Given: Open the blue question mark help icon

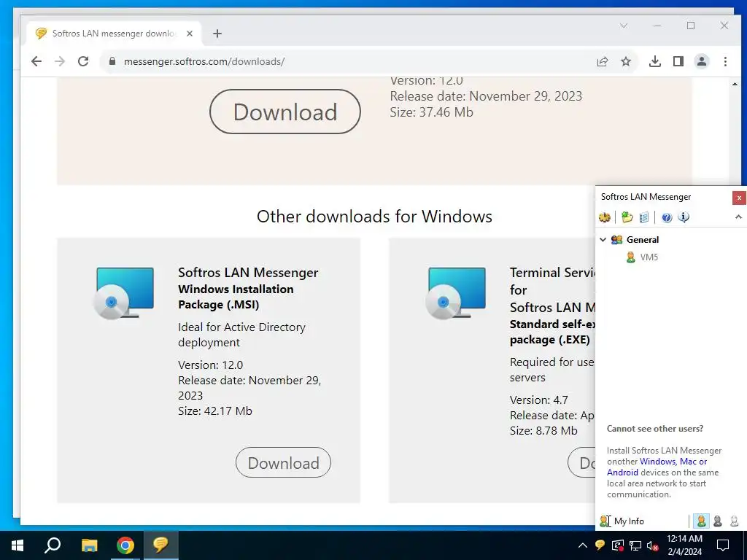Looking at the screenshot, I should point(667,217).
